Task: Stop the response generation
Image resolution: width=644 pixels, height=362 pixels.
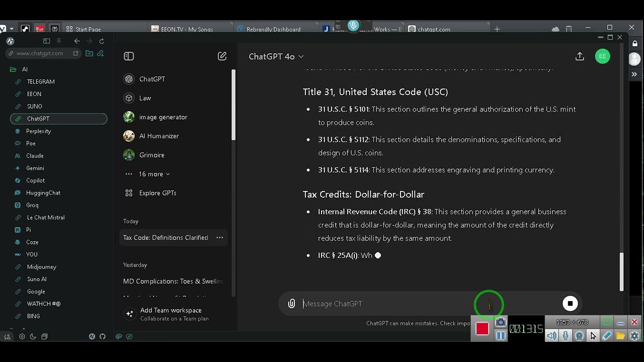Action: click(x=570, y=303)
